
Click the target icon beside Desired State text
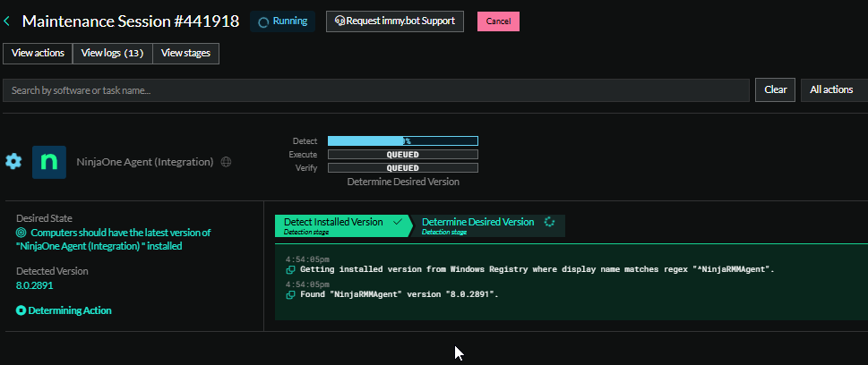(21, 233)
